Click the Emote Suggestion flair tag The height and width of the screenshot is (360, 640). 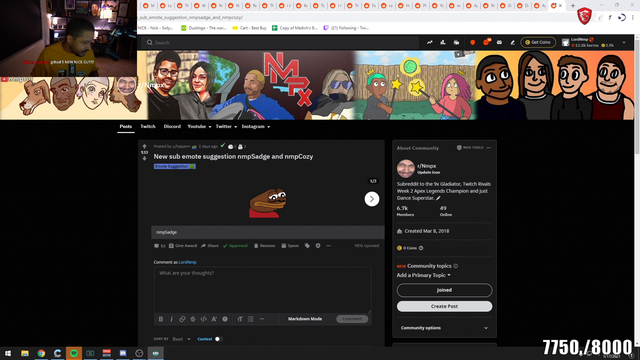[x=175, y=166]
